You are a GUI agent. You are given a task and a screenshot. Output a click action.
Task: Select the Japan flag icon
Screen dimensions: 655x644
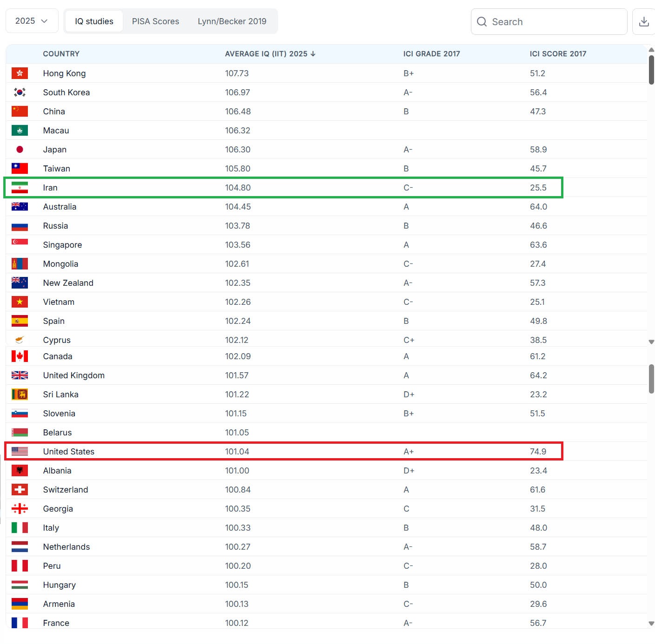20,150
